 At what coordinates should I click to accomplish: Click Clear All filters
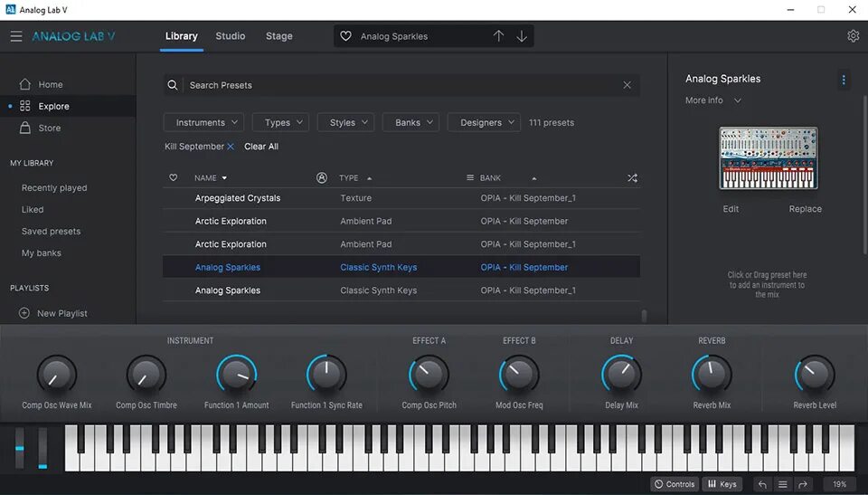point(261,147)
